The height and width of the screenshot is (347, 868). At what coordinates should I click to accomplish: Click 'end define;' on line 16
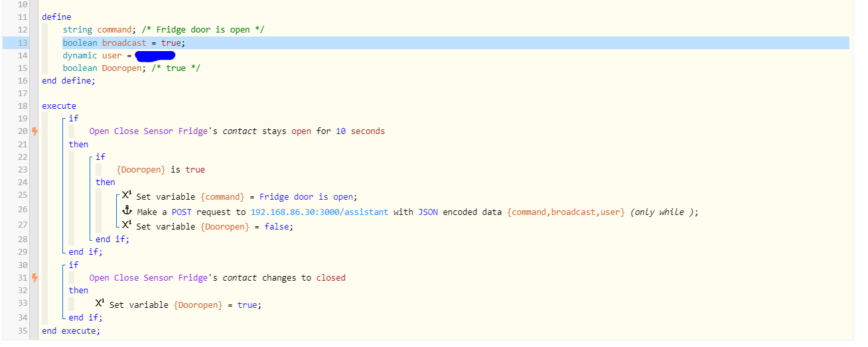pyautogui.click(x=68, y=81)
